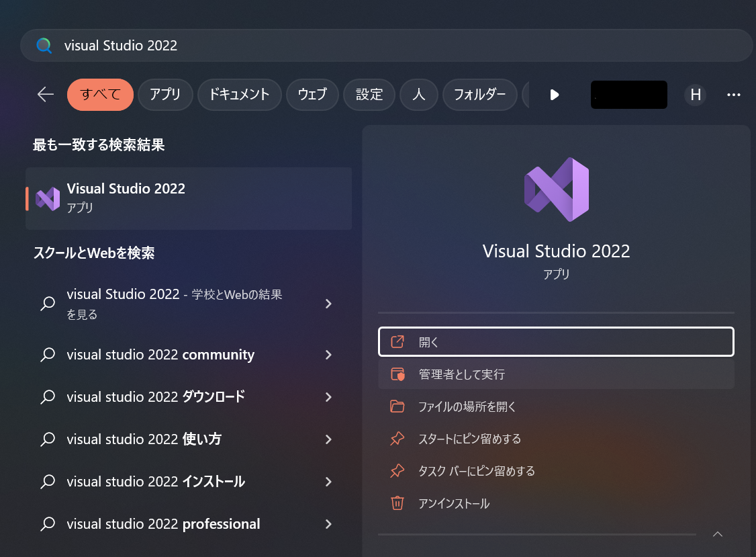Click into the search text field
The image size is (756, 557).
coord(386,46)
